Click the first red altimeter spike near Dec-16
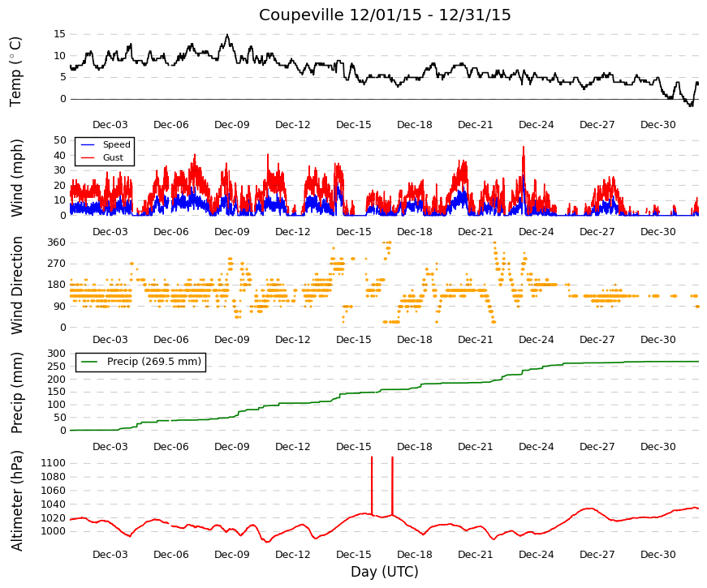Screen dimensions: 707x588 (x=372, y=486)
